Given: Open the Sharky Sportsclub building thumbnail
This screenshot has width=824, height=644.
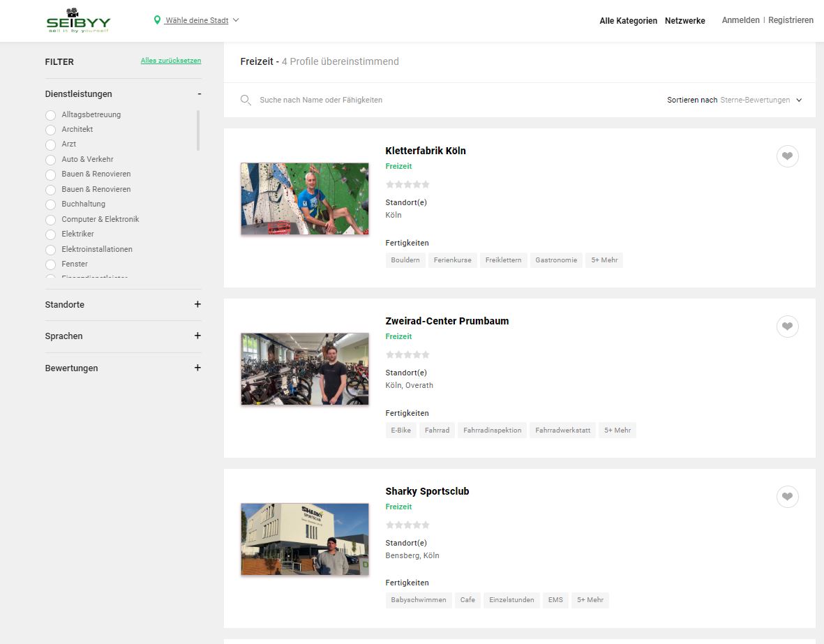Looking at the screenshot, I should 305,539.
